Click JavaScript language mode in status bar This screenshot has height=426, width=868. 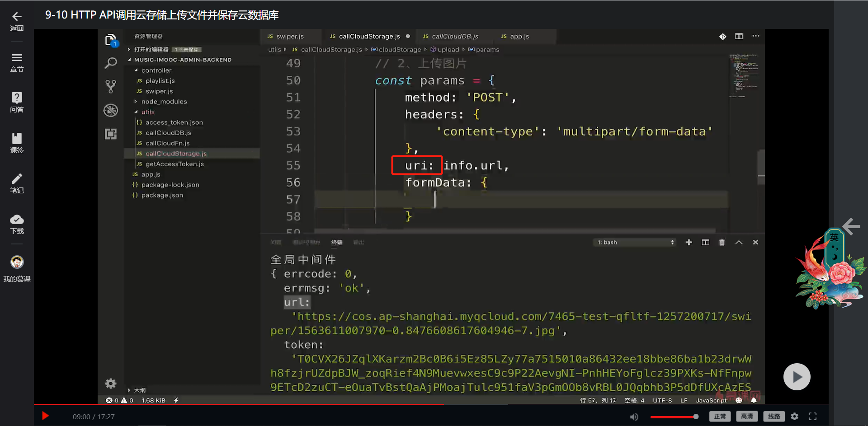(711, 400)
